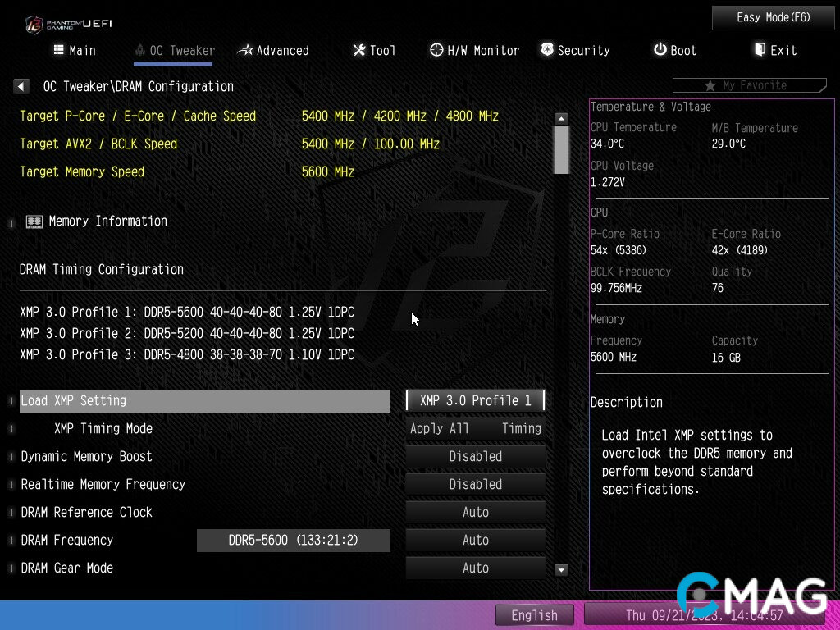Screen dimensions: 840x630
Task: Open the Exit tab
Action: 774,50
